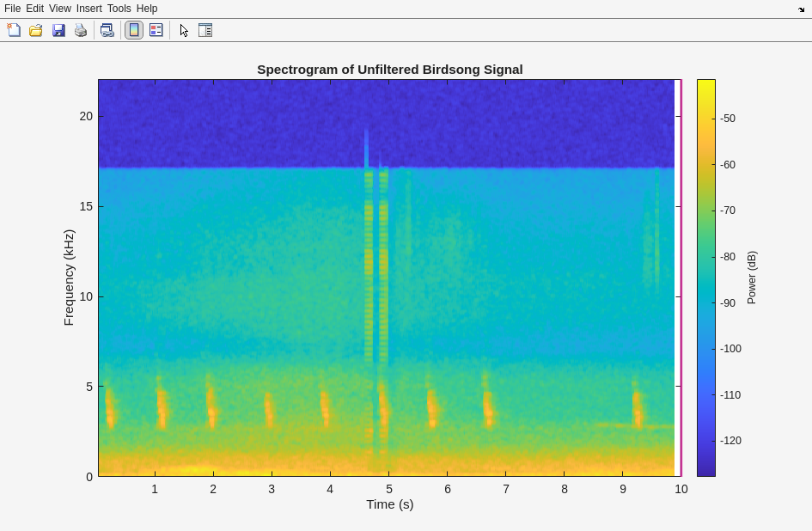
Task: Click the Link Plot icon
Action: [107, 30]
